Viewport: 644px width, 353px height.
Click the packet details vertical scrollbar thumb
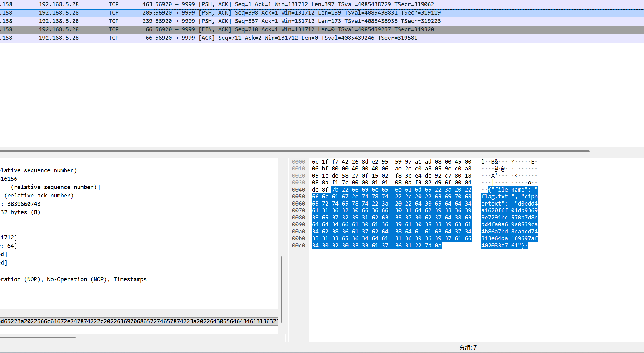tap(282, 289)
